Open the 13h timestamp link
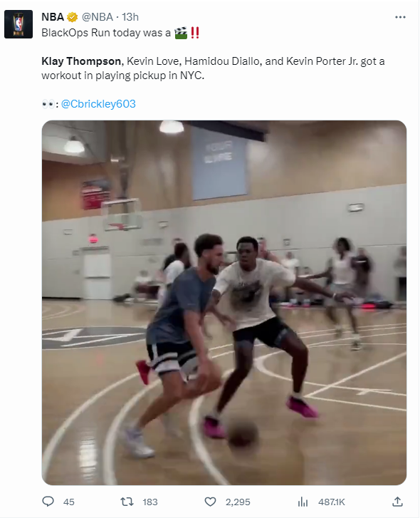Image resolution: width=420 pixels, height=518 pixels. [x=130, y=17]
